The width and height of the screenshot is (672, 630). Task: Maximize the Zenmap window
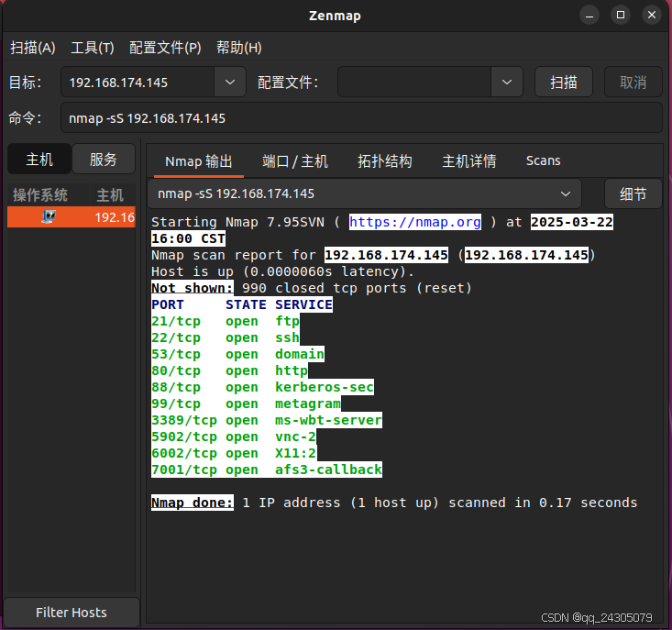pyautogui.click(x=620, y=16)
